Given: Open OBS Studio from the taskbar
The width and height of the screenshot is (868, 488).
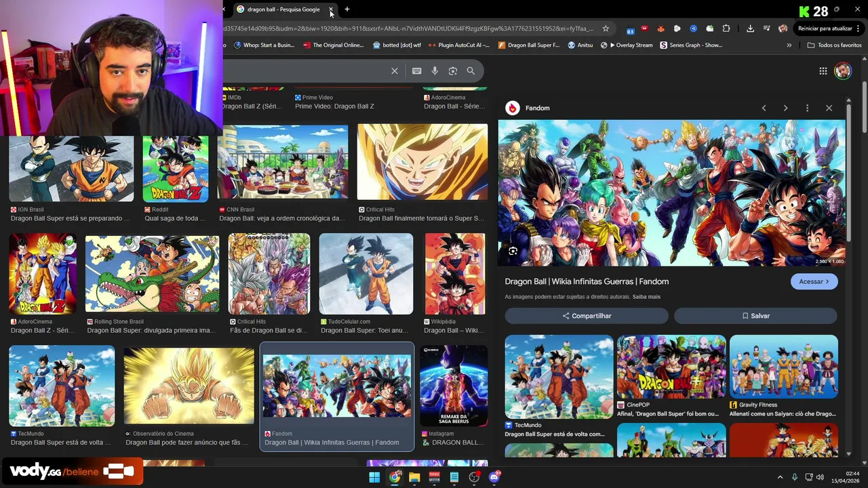Looking at the screenshot, I should (475, 477).
